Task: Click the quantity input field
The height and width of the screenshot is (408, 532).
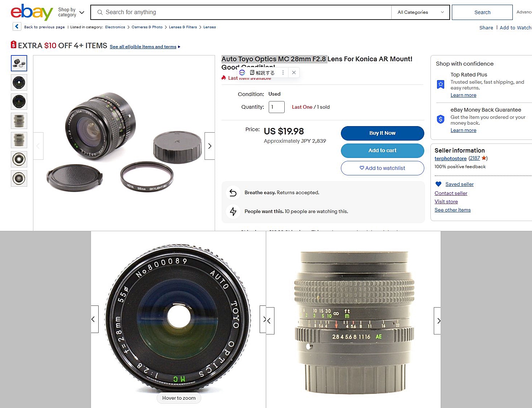Action: click(277, 107)
